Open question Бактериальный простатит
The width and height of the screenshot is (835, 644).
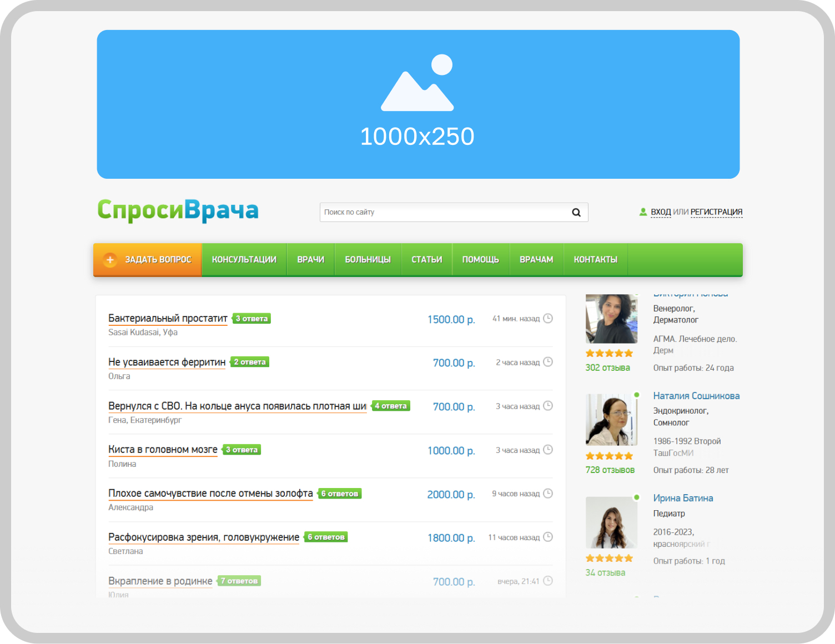pos(168,319)
